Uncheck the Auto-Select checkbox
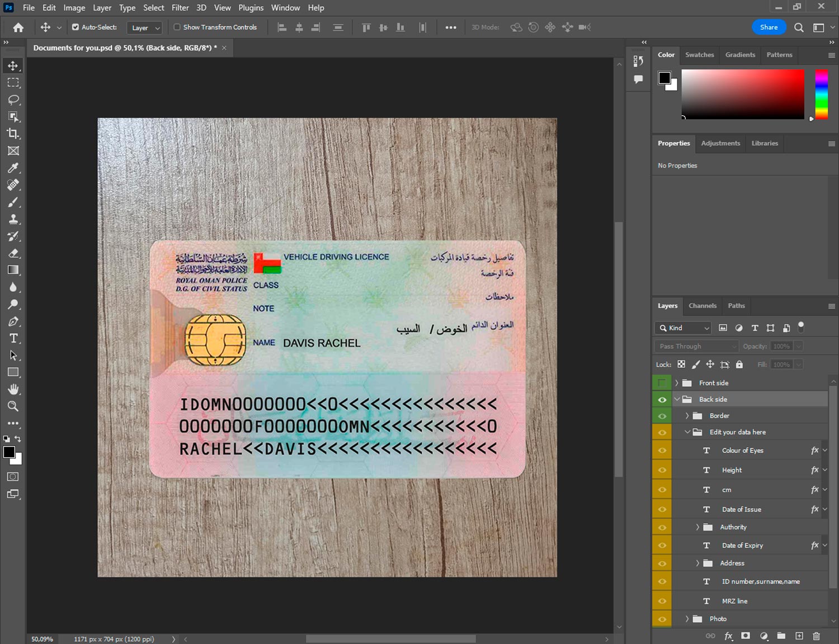This screenshot has height=644, width=839. click(76, 27)
